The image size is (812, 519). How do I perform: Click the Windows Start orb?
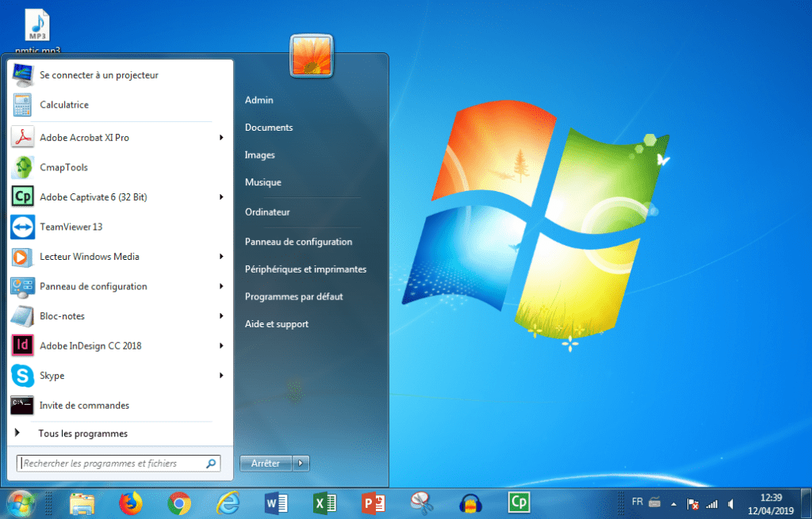[x=21, y=503]
